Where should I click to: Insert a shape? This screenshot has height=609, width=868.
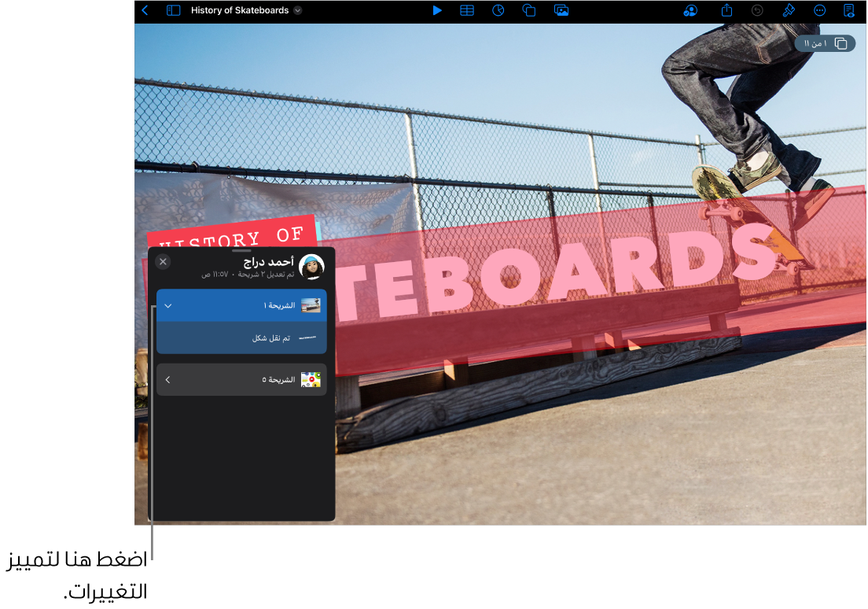(x=529, y=10)
